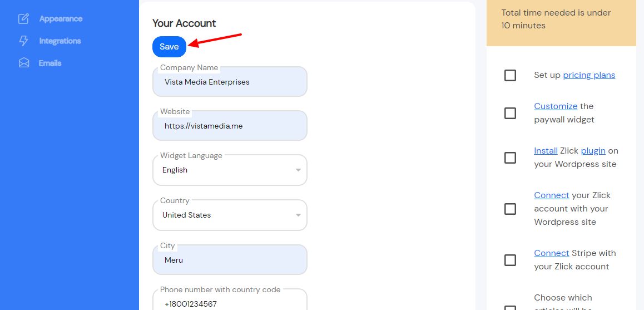Click the Save button

click(169, 47)
